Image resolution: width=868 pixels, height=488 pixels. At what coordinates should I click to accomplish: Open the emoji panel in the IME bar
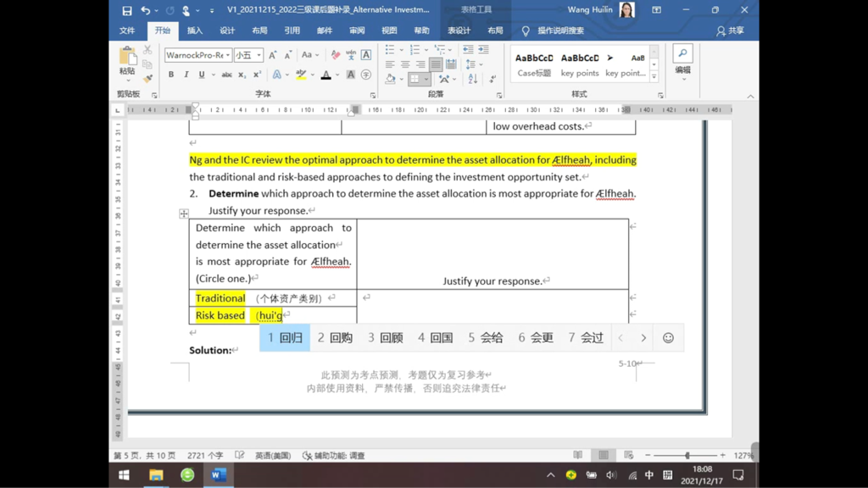(668, 337)
